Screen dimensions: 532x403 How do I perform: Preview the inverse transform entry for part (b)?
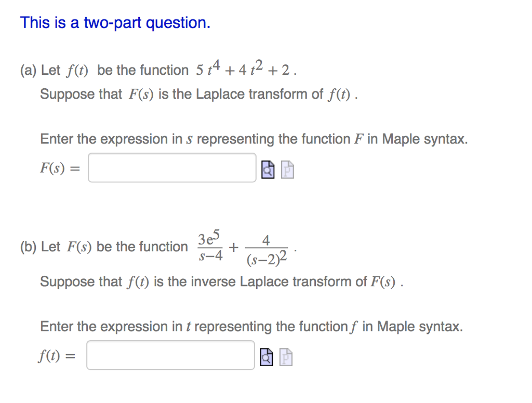coord(267,356)
